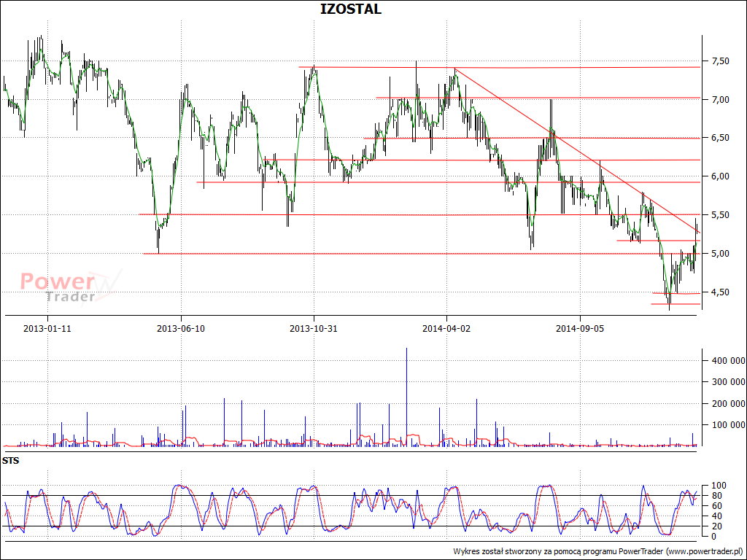Click the 400 000 volume axis label

pos(728,361)
